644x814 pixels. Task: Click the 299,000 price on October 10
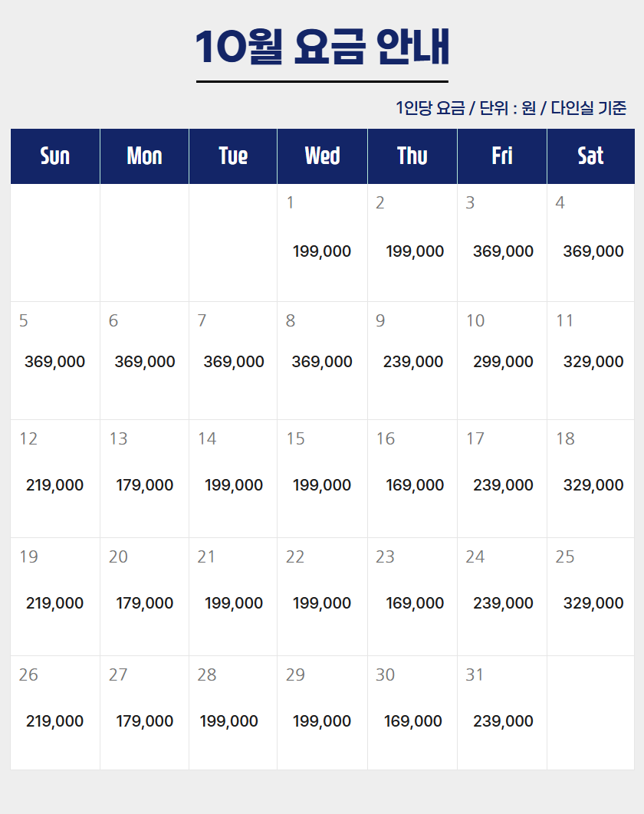503,362
